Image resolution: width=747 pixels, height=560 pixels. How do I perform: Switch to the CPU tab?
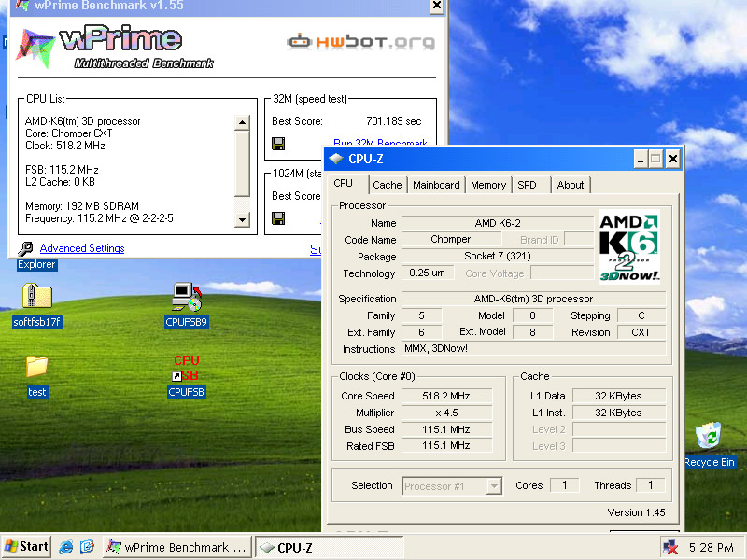[344, 183]
